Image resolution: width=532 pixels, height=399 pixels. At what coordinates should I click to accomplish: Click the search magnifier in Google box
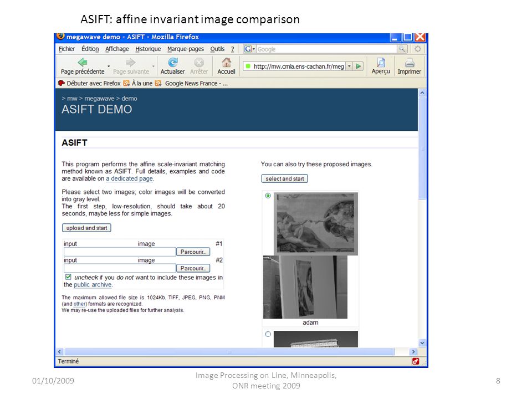(x=402, y=49)
